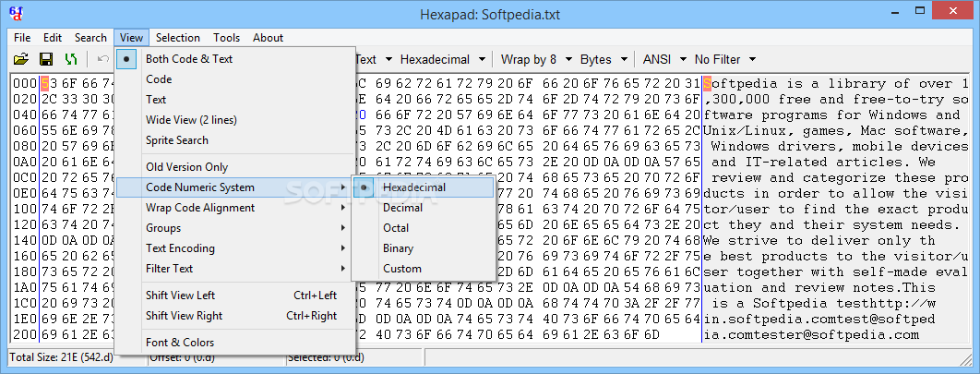Click the highlighted S in the text pane

(707, 83)
